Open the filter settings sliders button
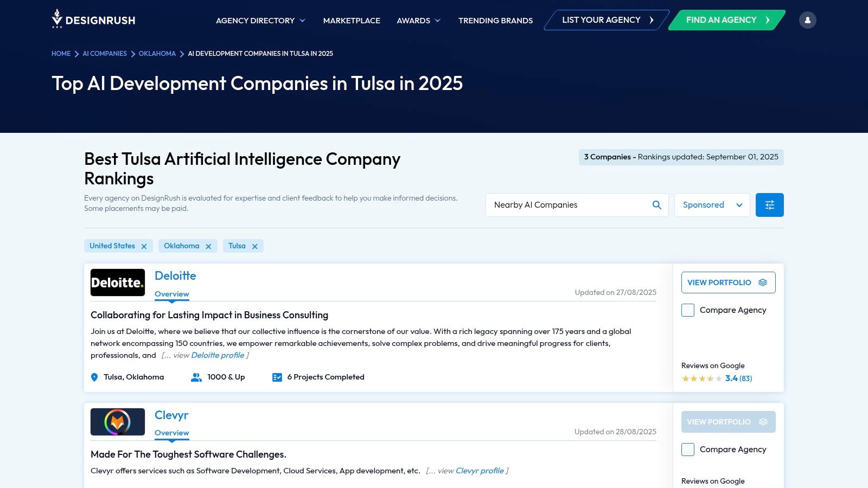 coord(769,205)
